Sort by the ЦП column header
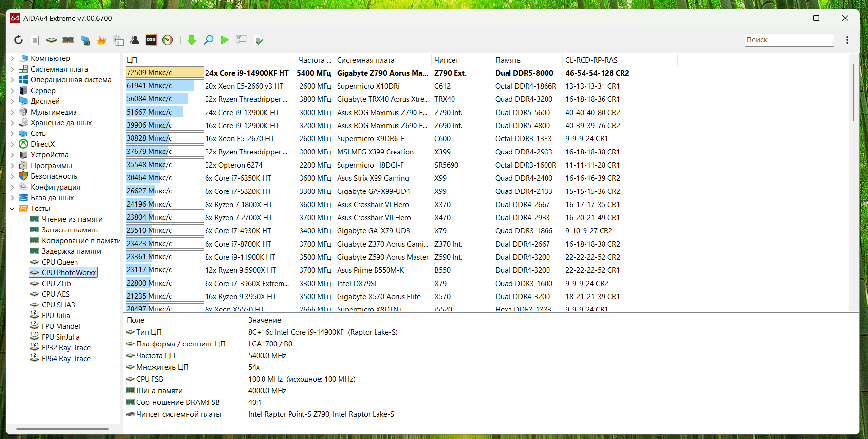The image size is (868, 439). pyautogui.click(x=208, y=60)
